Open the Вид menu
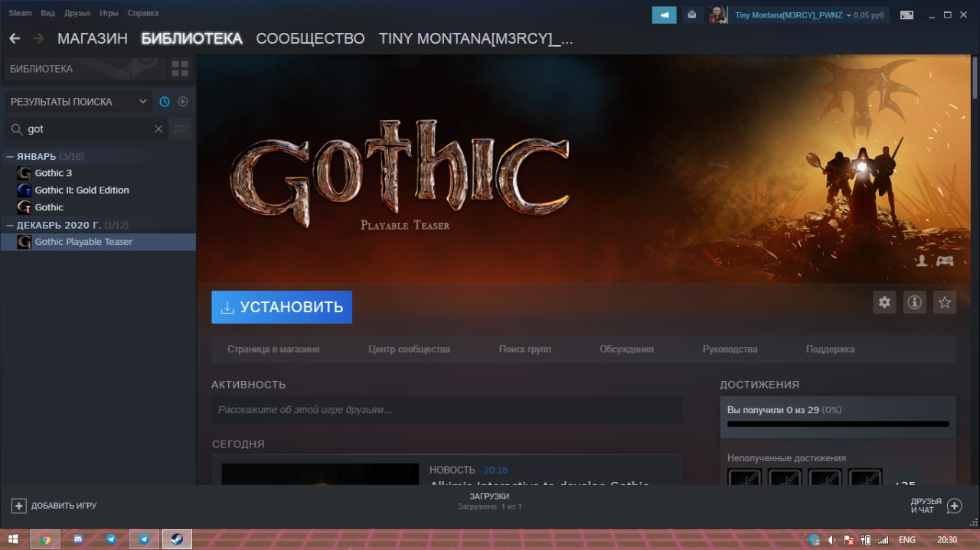 click(x=48, y=13)
